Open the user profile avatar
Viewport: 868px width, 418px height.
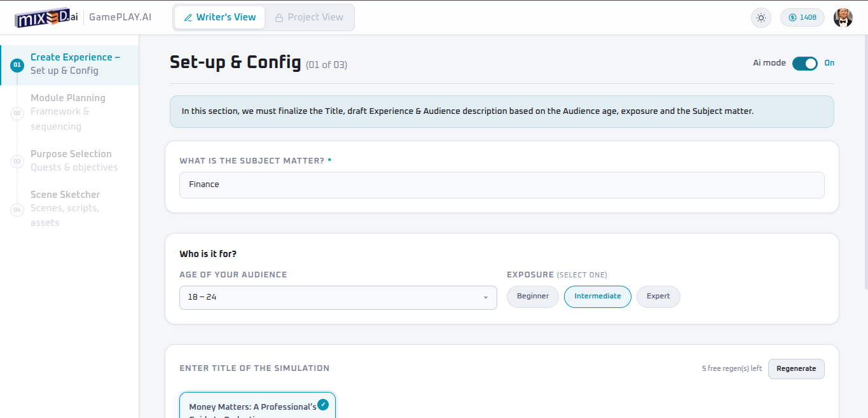coord(843,18)
